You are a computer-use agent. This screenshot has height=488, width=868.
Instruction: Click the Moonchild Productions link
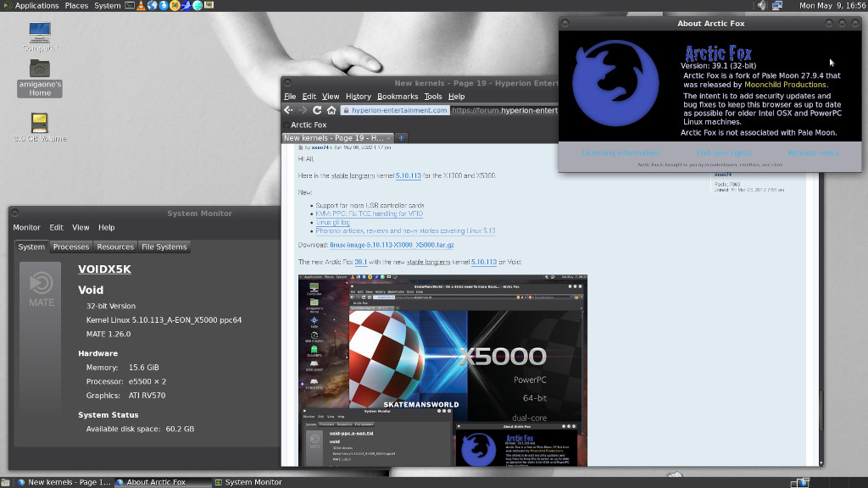tap(785, 85)
